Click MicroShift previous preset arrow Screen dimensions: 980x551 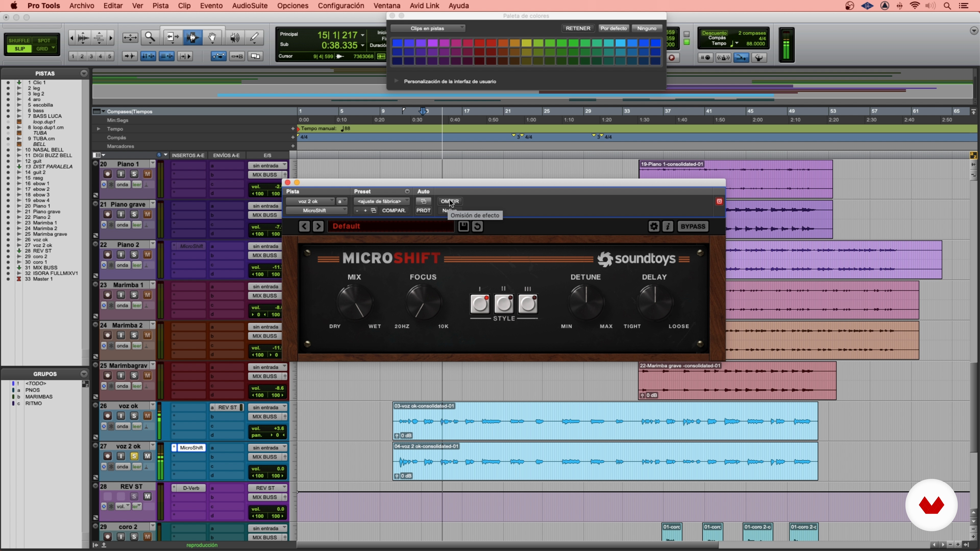coord(304,226)
